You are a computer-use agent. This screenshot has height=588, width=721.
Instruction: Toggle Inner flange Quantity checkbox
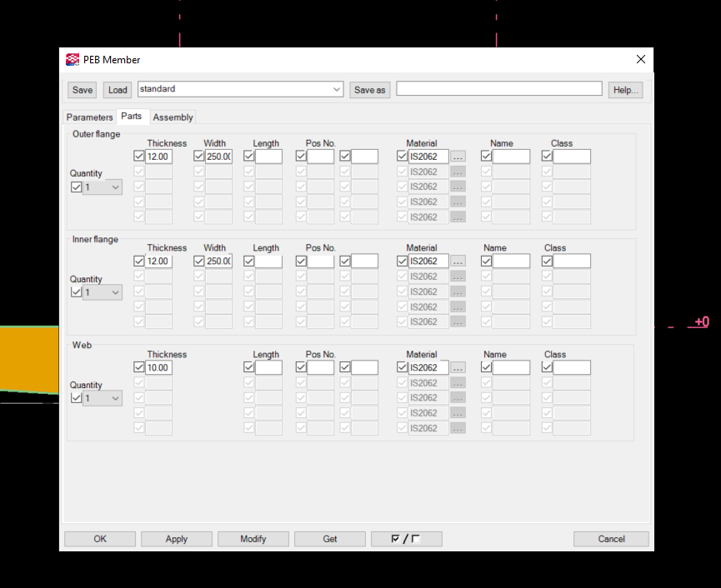[x=77, y=292]
